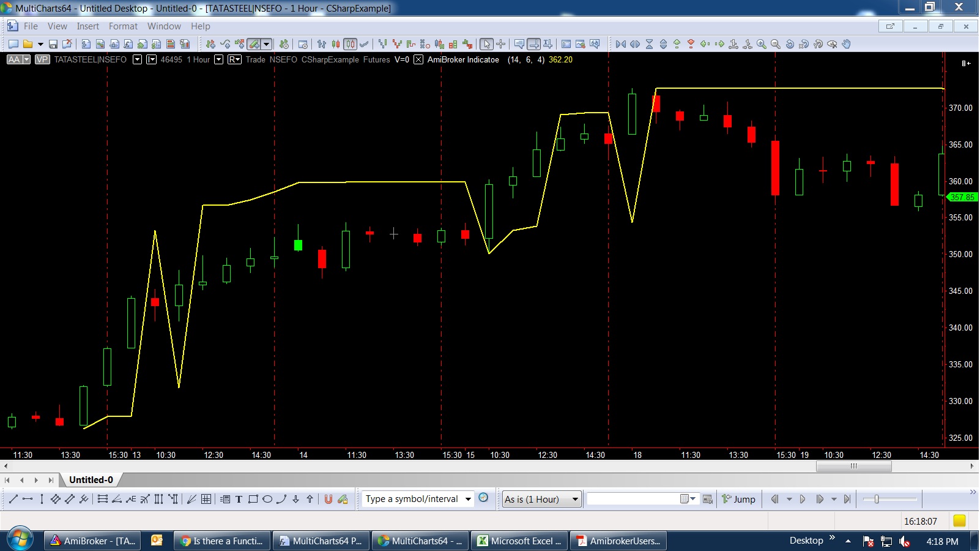Click the Zoom Out magnifier icon

pyautogui.click(x=775, y=44)
